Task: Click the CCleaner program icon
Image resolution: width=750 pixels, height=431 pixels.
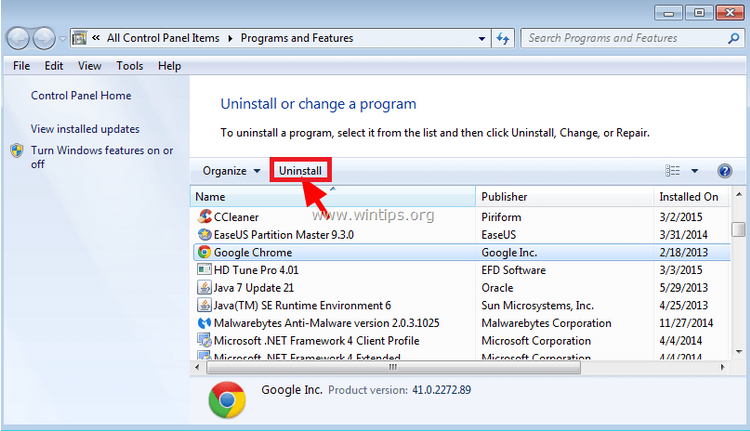Action: pos(204,217)
